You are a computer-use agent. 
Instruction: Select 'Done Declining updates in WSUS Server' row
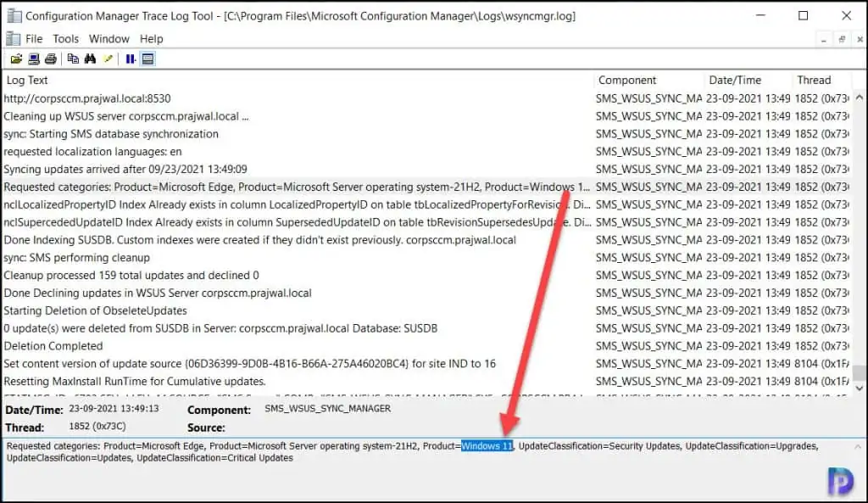coord(426,293)
